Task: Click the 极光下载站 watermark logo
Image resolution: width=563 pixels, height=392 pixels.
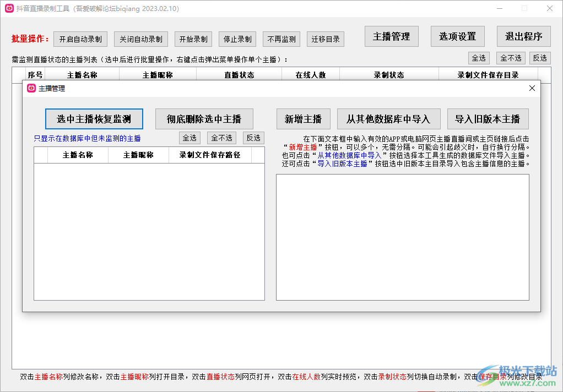Action: (487, 375)
